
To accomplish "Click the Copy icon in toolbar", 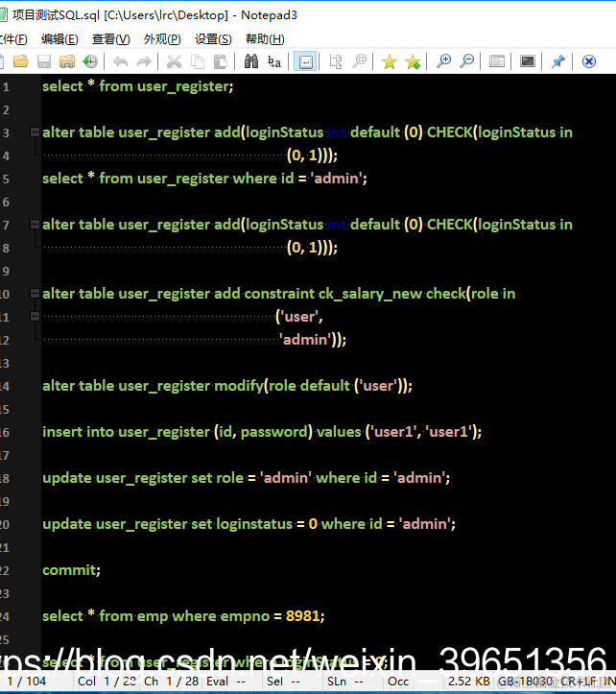I will 198,61.
